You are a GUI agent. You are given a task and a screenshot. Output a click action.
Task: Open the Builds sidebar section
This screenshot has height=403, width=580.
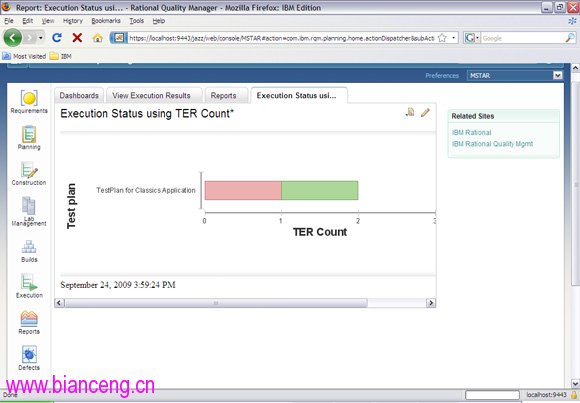point(29,251)
